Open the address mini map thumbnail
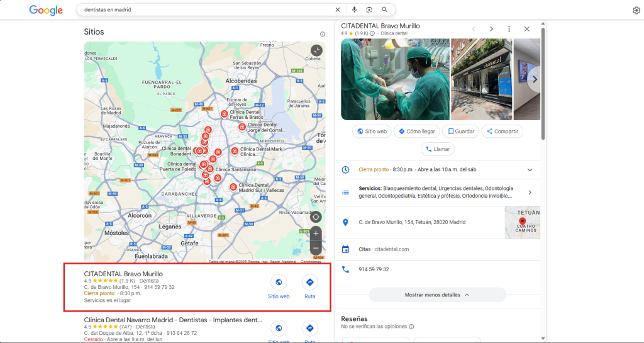The height and width of the screenshot is (343, 644). coord(523,222)
